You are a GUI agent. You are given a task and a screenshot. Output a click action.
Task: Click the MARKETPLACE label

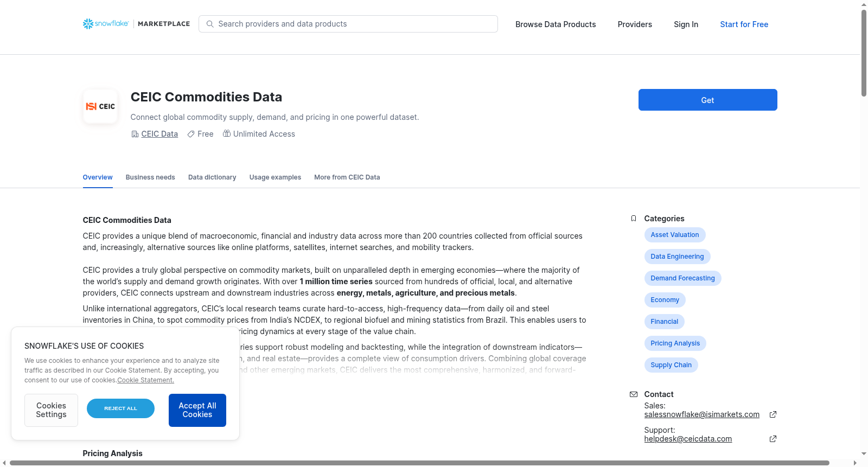pyautogui.click(x=164, y=24)
